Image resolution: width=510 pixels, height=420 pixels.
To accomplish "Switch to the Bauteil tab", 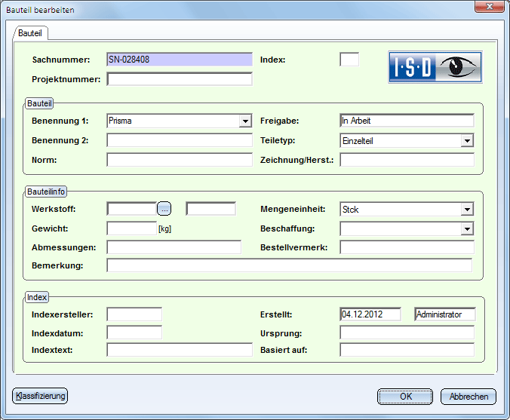I will point(31,34).
